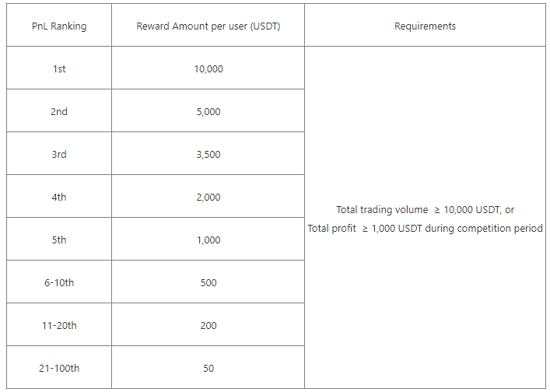Click the Requirements column header
The width and height of the screenshot is (550, 392).
(x=425, y=26)
